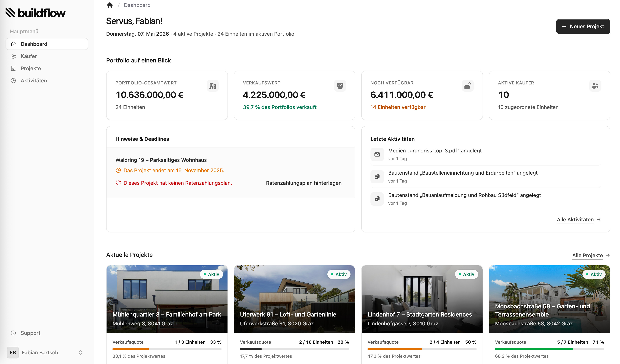Image resolution: width=620 pixels, height=364 pixels.
Task: Click the icon beside Bauanlaufmeldung activity
Action: click(377, 199)
